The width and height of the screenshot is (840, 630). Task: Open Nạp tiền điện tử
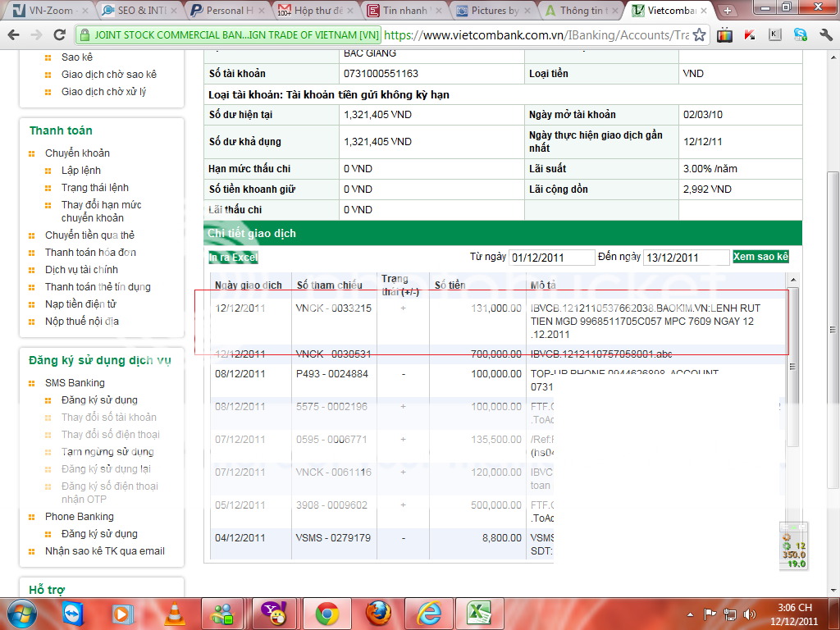click(x=80, y=304)
